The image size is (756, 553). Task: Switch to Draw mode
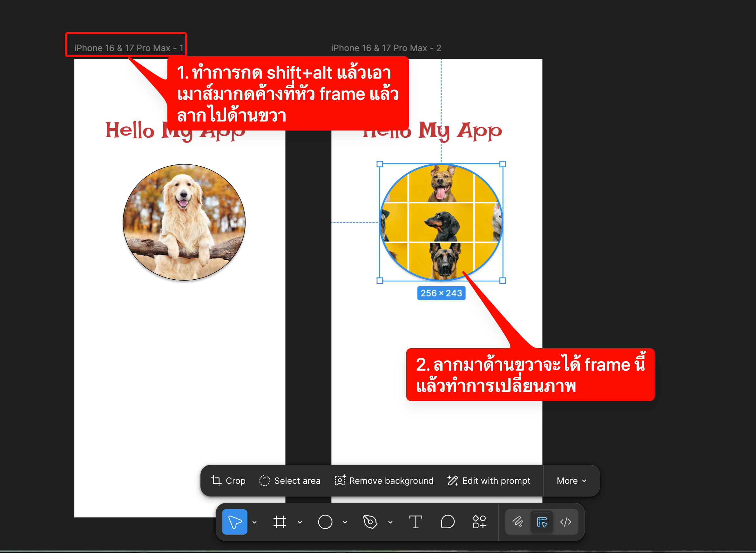tap(518, 522)
